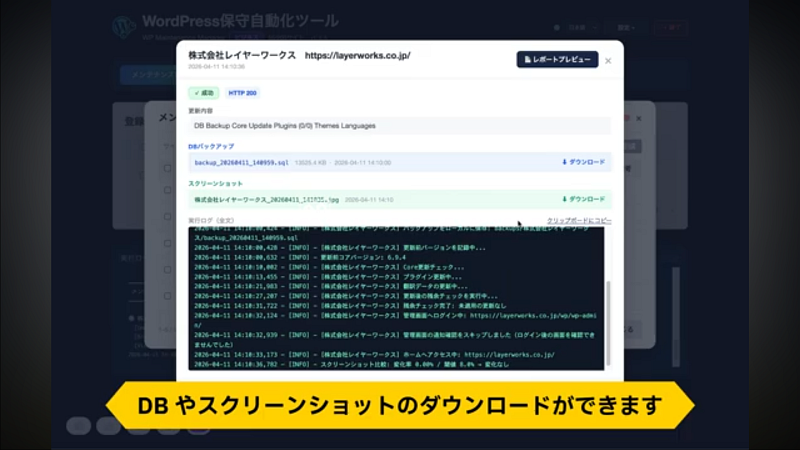Click the 成功 success badge

204,93
